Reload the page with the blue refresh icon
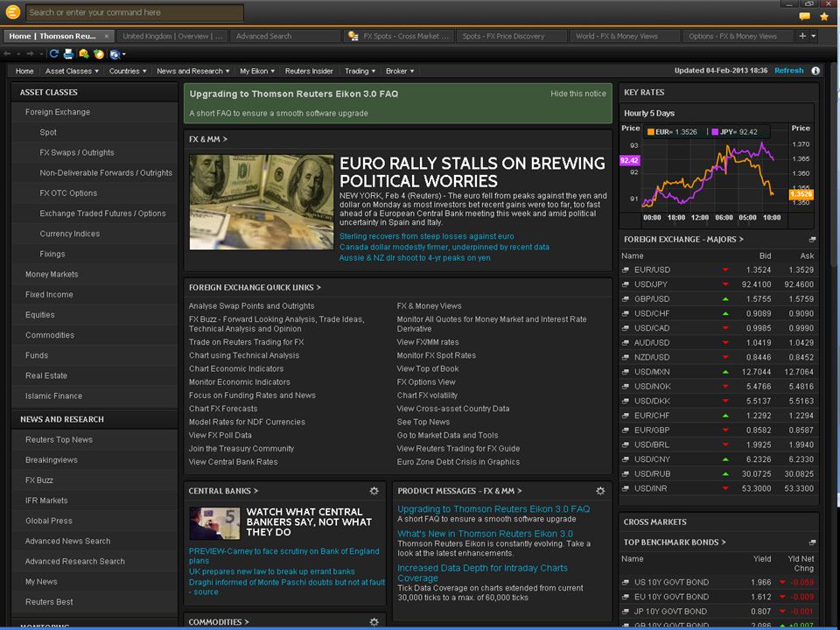 click(53, 54)
